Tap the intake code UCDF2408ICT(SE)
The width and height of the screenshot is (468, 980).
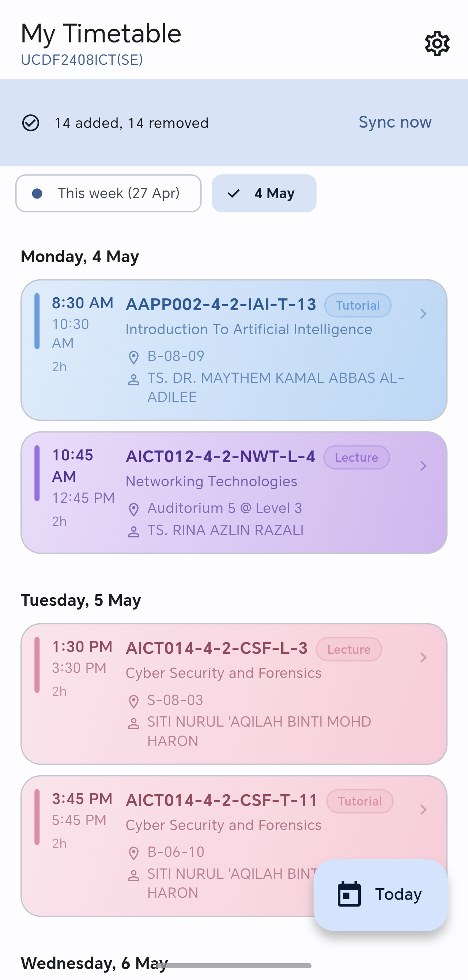[x=82, y=60]
